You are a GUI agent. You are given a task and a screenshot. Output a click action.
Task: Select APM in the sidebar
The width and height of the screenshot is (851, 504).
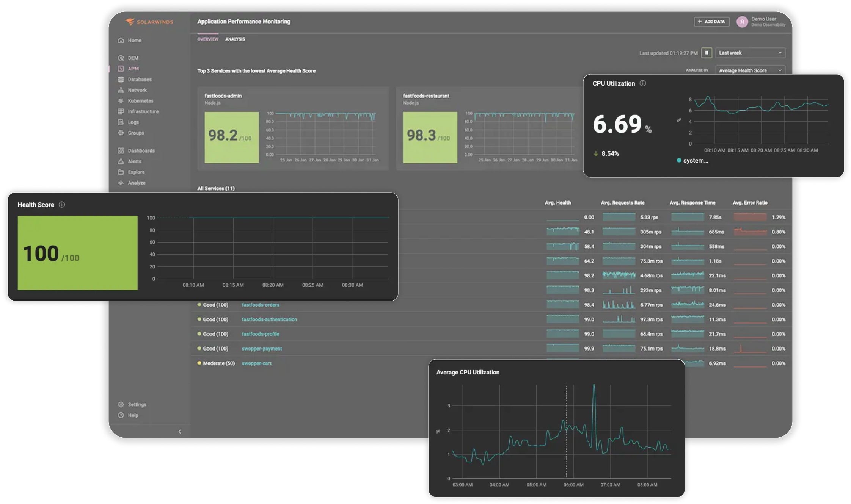tap(129, 69)
